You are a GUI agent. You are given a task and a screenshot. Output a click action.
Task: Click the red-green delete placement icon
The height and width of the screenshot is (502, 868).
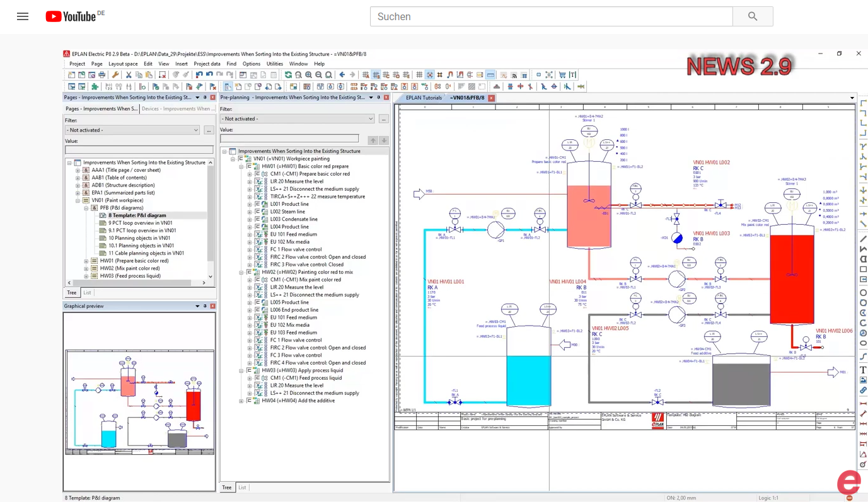[162, 75]
